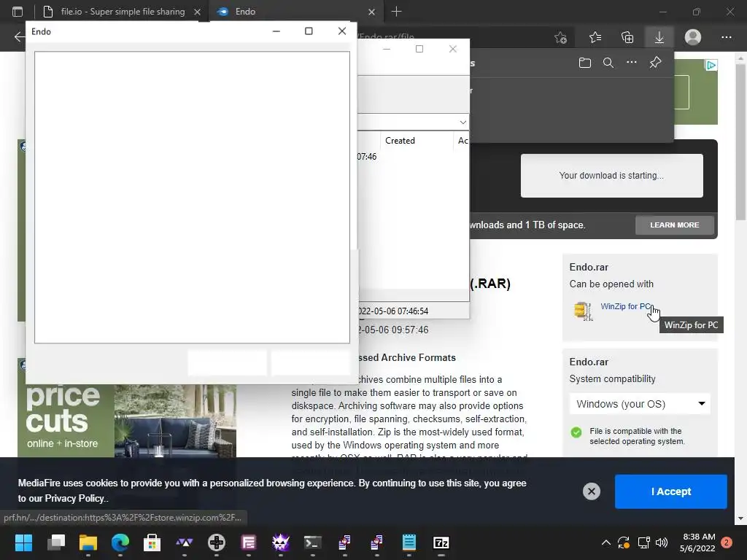Image resolution: width=747 pixels, height=560 pixels.
Task: Open a new browser tab
Action: [x=396, y=12]
